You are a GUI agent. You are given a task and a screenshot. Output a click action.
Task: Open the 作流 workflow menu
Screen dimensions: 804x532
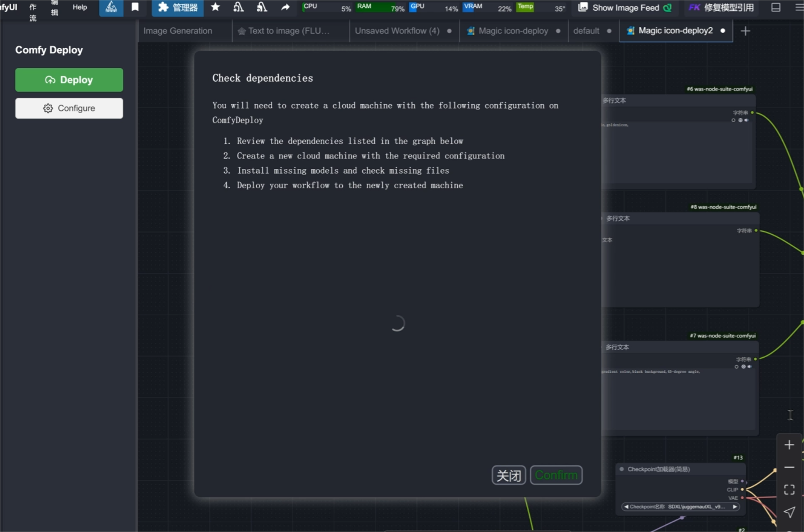tap(33, 12)
